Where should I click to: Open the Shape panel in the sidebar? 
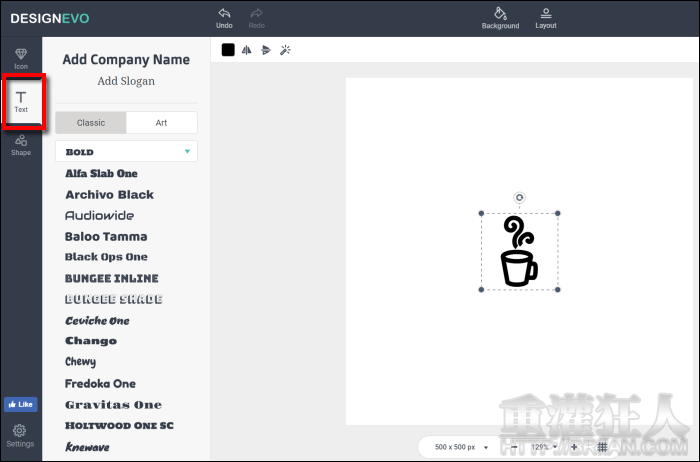click(x=21, y=145)
